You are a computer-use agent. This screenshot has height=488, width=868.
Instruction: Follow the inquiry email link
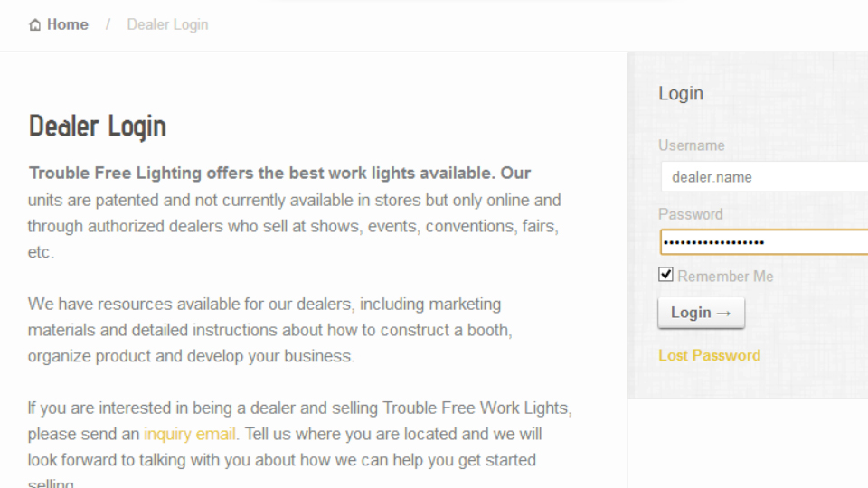pos(189,434)
